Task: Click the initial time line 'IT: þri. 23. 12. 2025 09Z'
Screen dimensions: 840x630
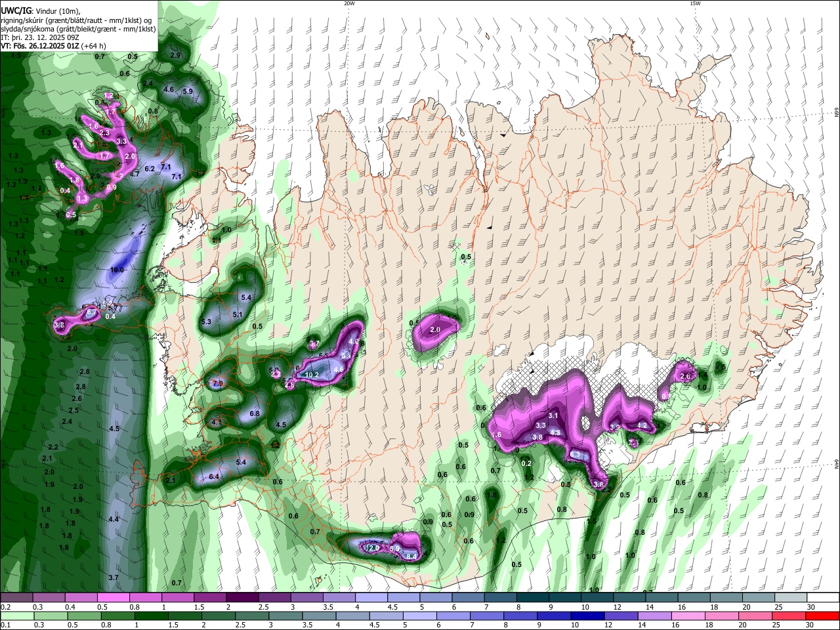Action: [39, 38]
